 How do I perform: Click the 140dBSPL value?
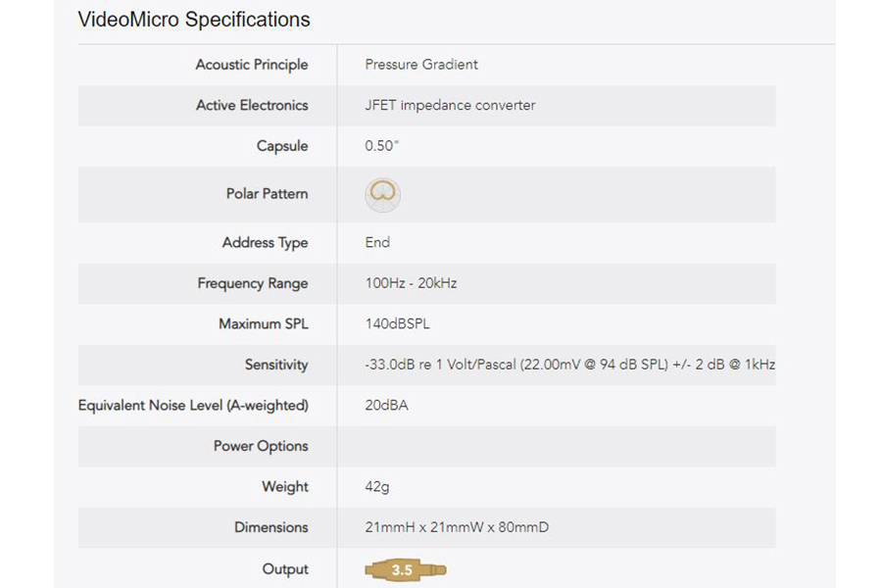click(397, 324)
